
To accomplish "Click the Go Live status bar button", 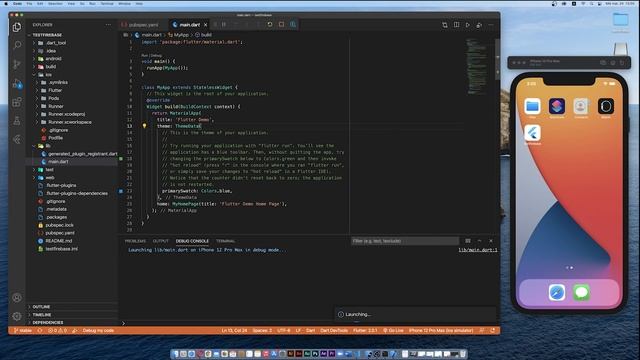I will [x=393, y=331].
